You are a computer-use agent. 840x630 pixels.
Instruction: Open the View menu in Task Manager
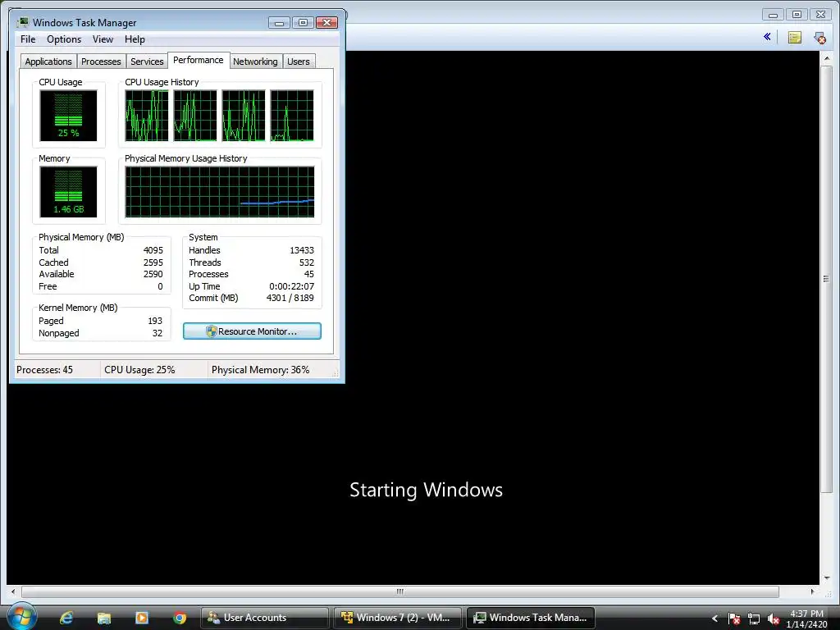(x=103, y=39)
